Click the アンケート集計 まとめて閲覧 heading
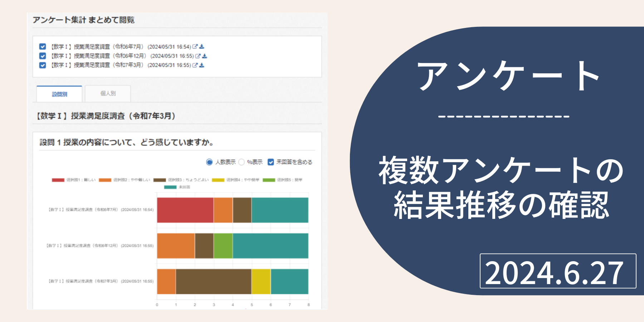This screenshot has width=644, height=322. pos(84,20)
